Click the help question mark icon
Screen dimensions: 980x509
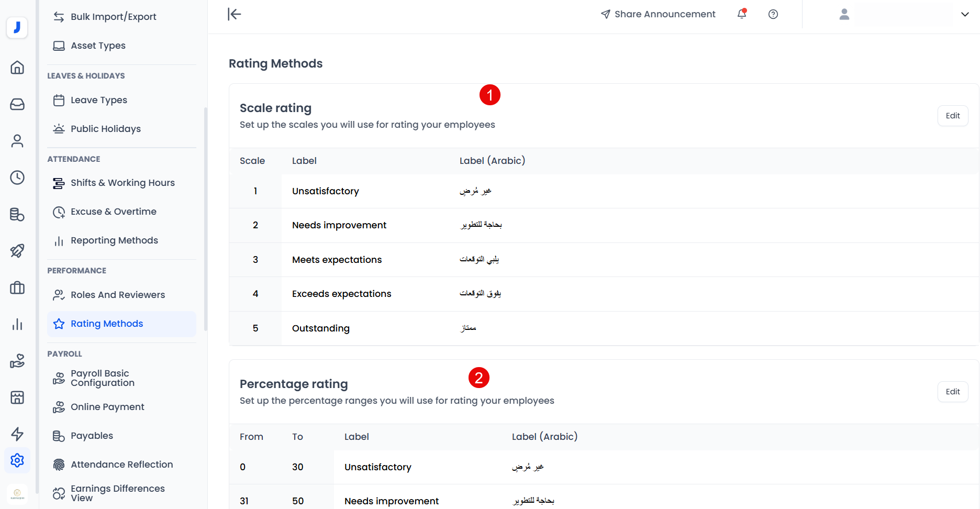773,14
